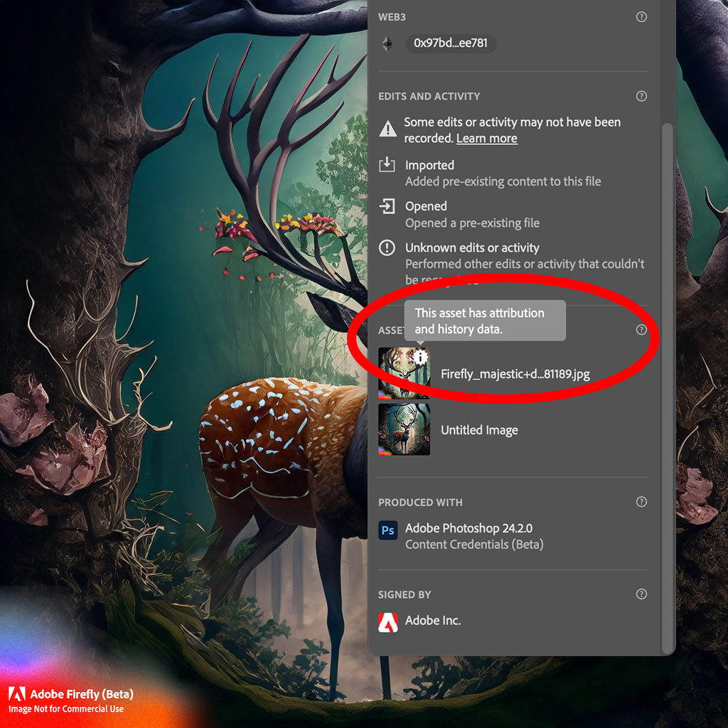This screenshot has width=728, height=728.
Task: Open help for the Assets section
Action: pyautogui.click(x=641, y=330)
